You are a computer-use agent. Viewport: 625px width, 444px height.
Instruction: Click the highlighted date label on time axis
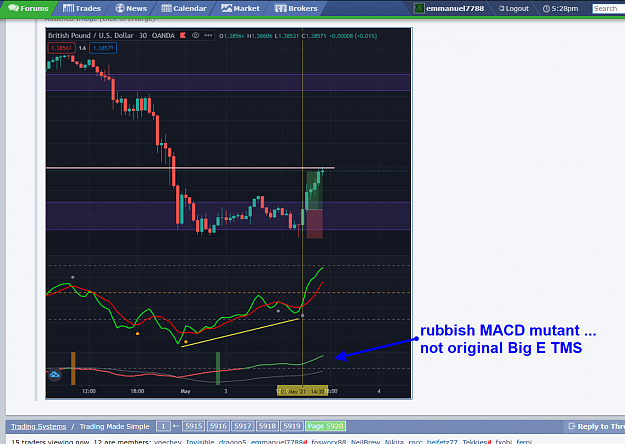tap(302, 391)
